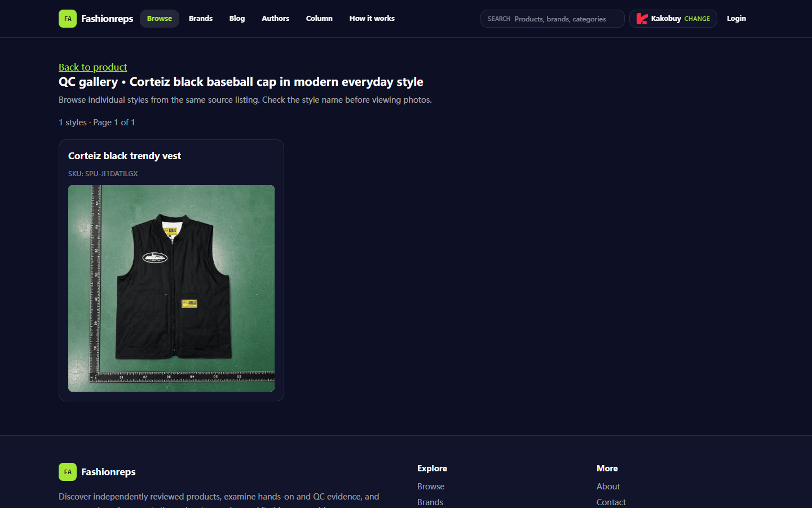Select the SKU: SPU-JI1DATILGX text

[x=103, y=174]
